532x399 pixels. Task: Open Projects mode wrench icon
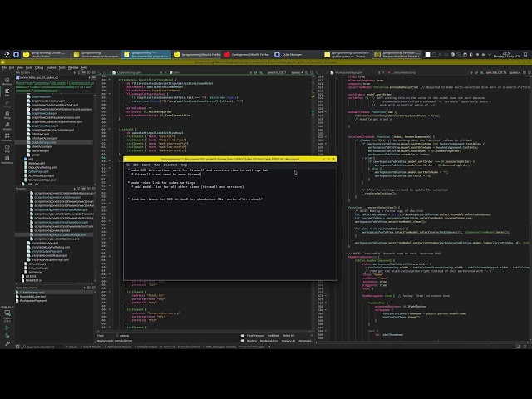coord(7,126)
